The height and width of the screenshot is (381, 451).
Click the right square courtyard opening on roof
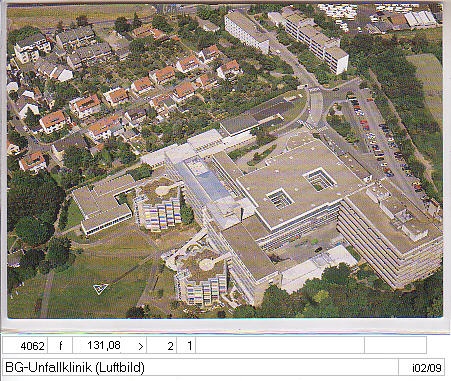click(x=319, y=179)
